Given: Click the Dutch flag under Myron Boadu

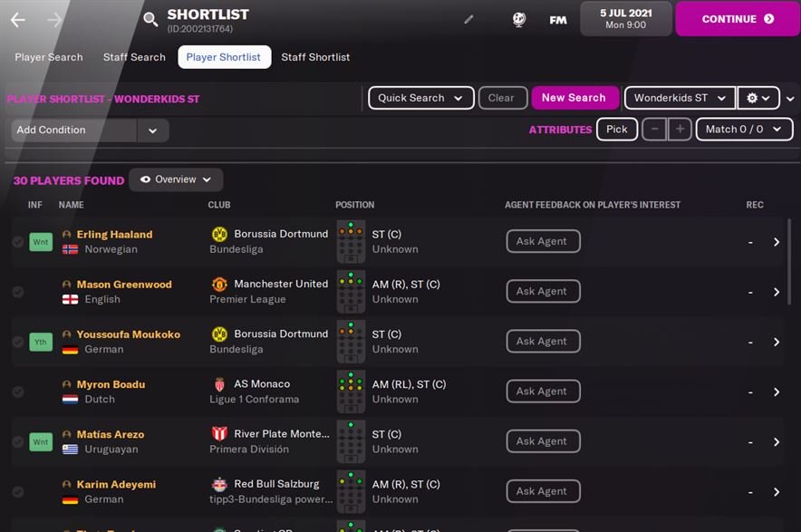Looking at the screenshot, I should 70,399.
